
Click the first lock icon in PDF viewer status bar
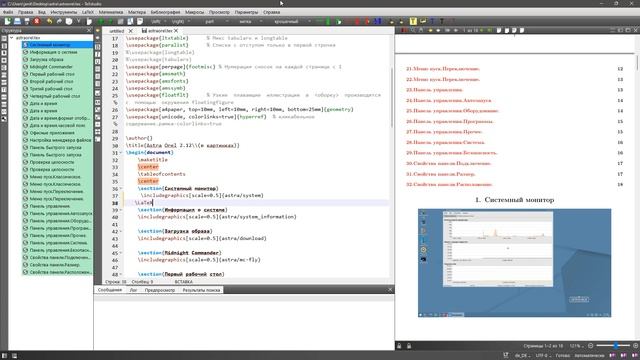399,346
